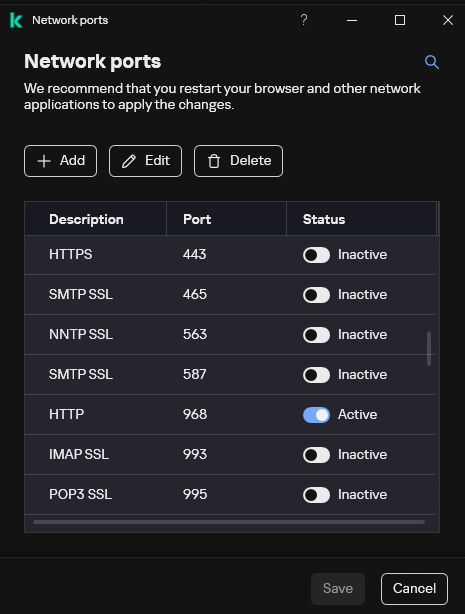Sort by the Port column header
Viewport: 465px width, 614px height.
coord(226,219)
